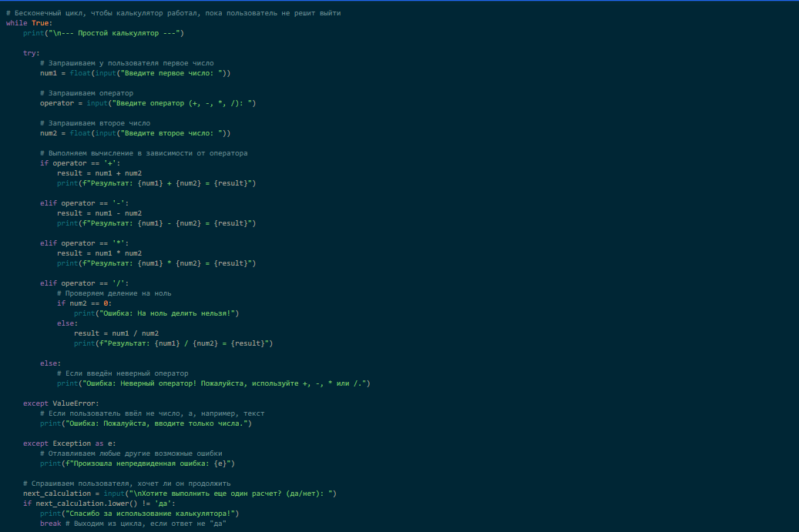Click the print 'На ноль делить нельзя!' line
The image size is (799, 532).
pos(156,313)
